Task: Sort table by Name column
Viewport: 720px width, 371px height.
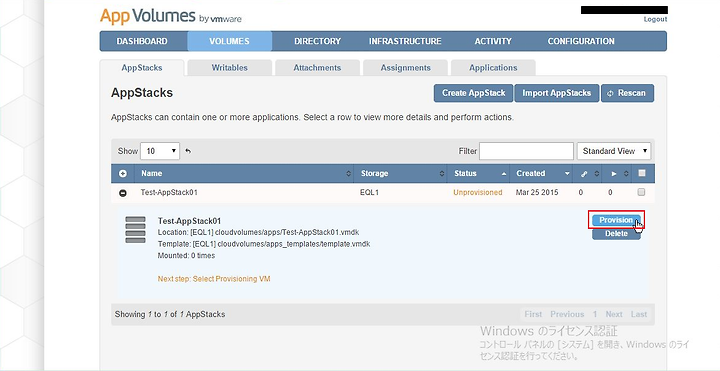Action: 244,174
